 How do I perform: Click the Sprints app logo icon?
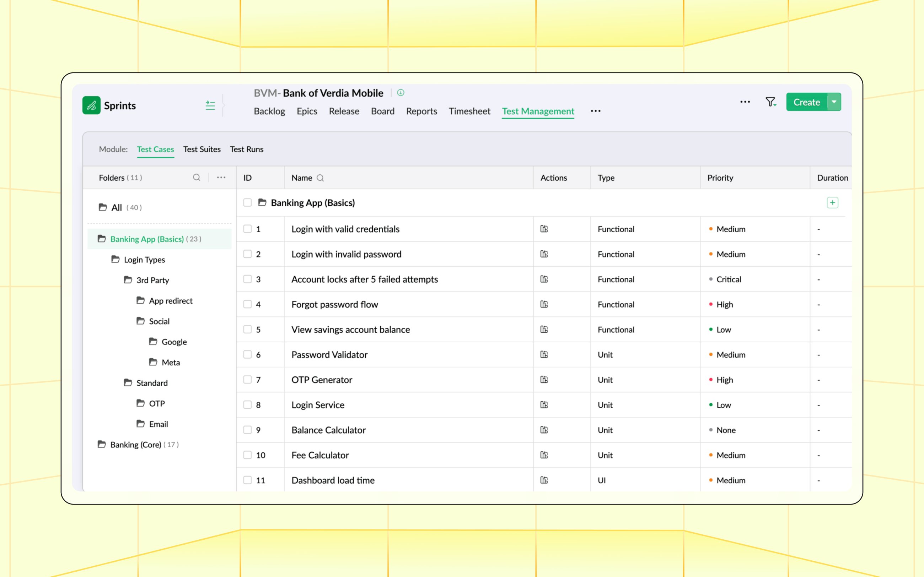(x=91, y=105)
